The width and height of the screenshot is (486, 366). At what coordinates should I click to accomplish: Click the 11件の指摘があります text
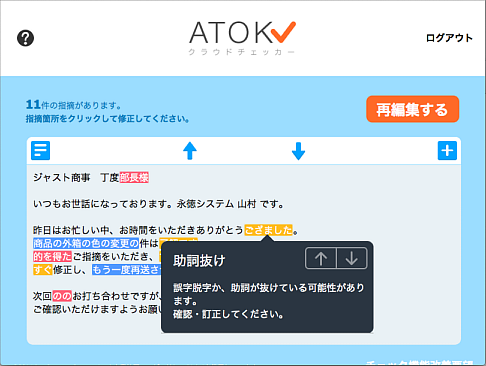pos(73,105)
